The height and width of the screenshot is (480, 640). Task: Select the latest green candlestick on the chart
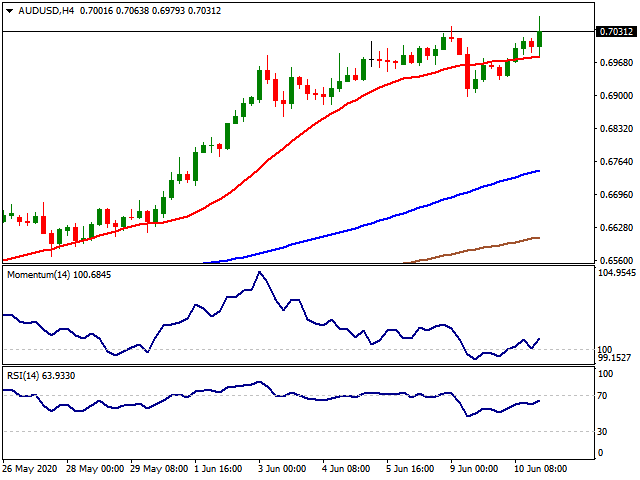(540, 39)
